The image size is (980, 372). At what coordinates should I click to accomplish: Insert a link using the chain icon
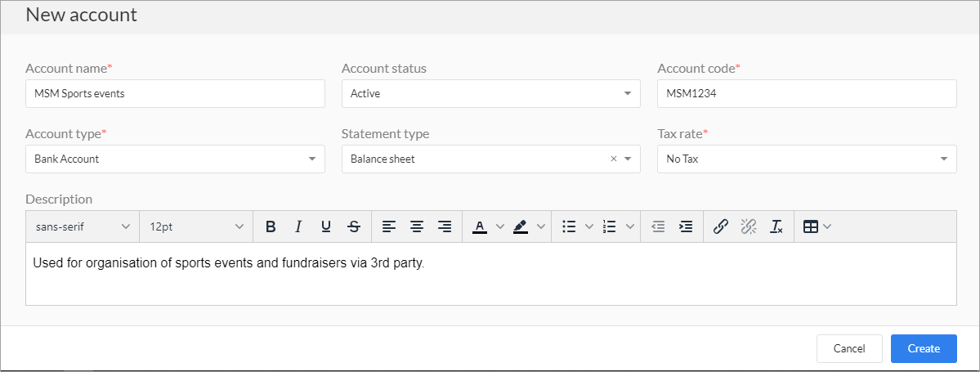pos(721,226)
